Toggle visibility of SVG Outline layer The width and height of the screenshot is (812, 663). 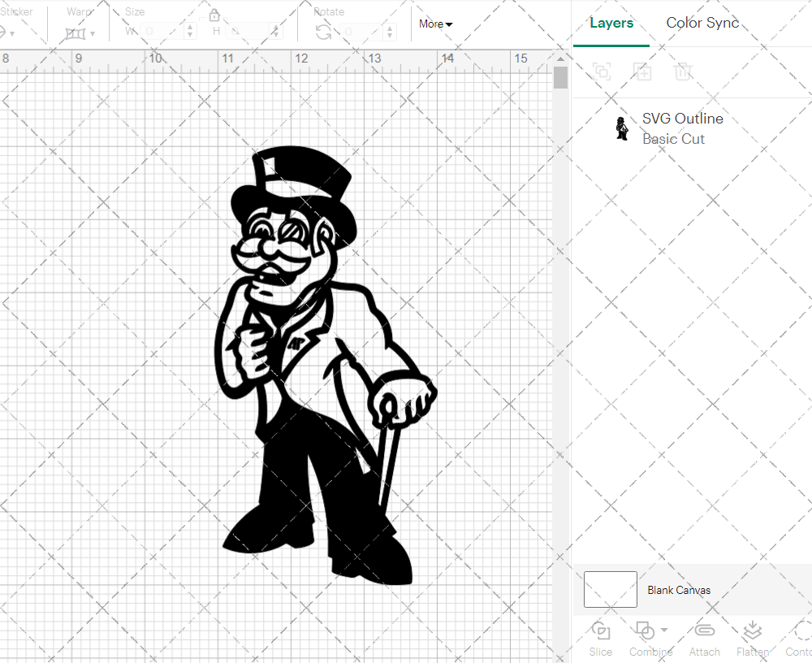point(623,128)
